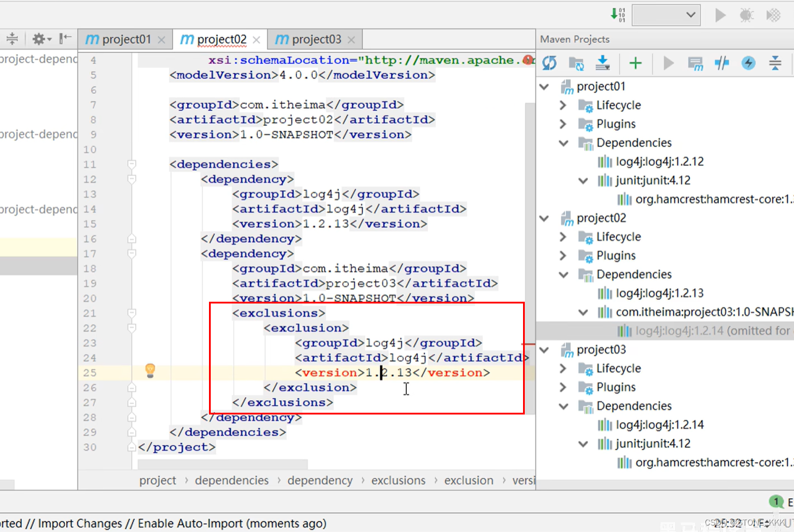The height and width of the screenshot is (532, 794).
Task: Click Download Sources and Documentation icon
Action: (603, 63)
